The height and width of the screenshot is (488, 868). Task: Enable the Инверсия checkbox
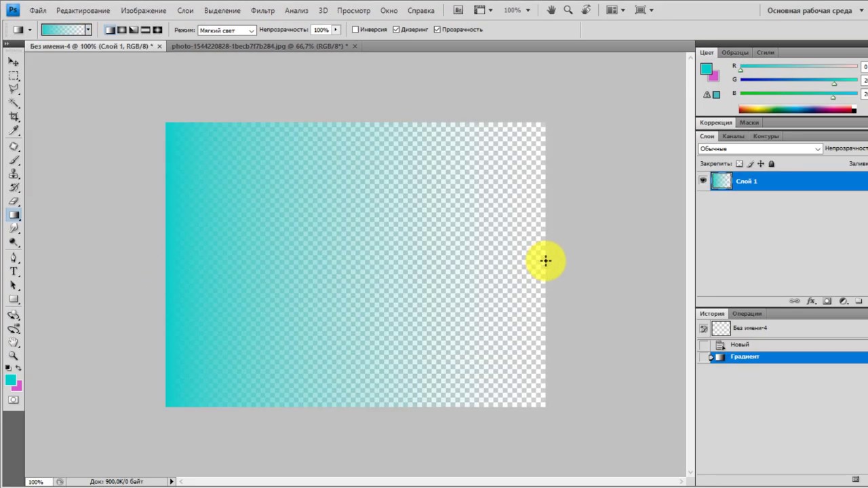(355, 30)
